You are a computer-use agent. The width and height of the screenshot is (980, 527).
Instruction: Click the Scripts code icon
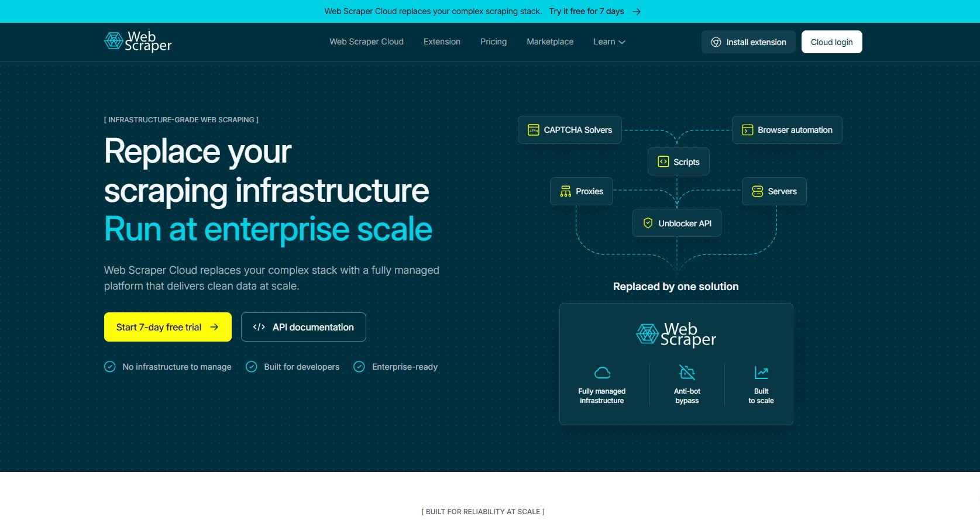[663, 162]
